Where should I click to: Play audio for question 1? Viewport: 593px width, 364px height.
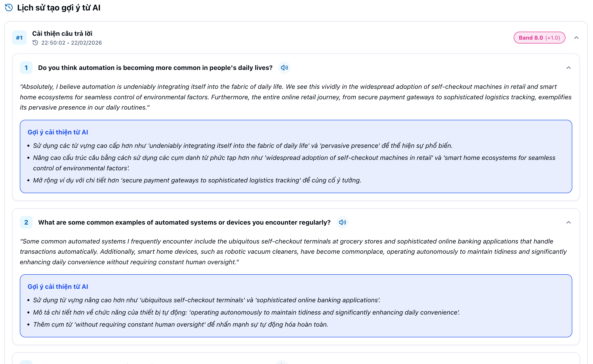(284, 68)
